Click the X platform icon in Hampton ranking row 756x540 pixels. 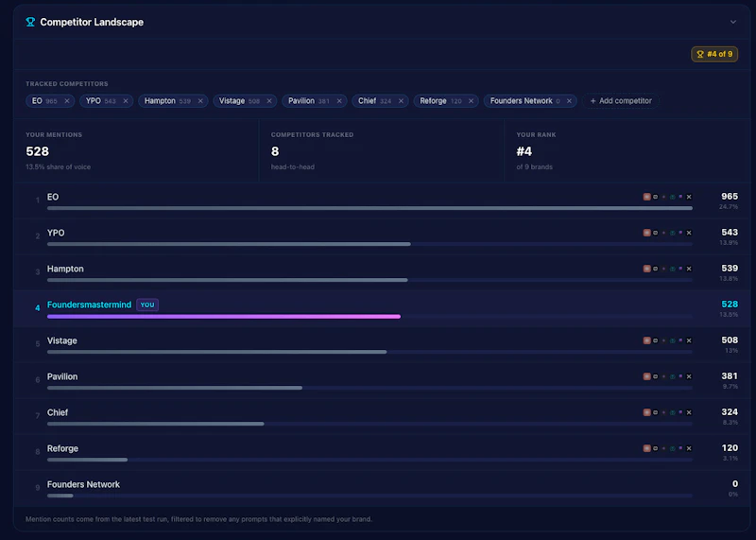tap(689, 269)
